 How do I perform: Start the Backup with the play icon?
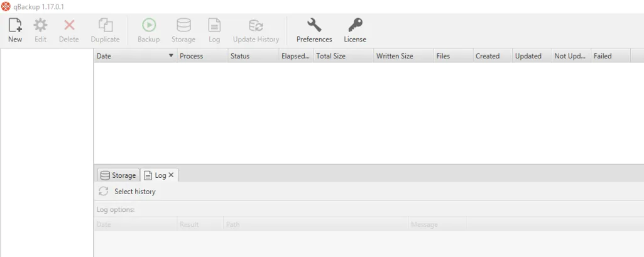point(149,26)
